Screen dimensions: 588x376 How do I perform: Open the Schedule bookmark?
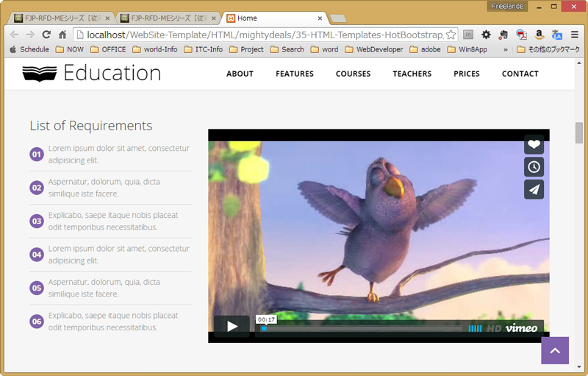[29, 49]
